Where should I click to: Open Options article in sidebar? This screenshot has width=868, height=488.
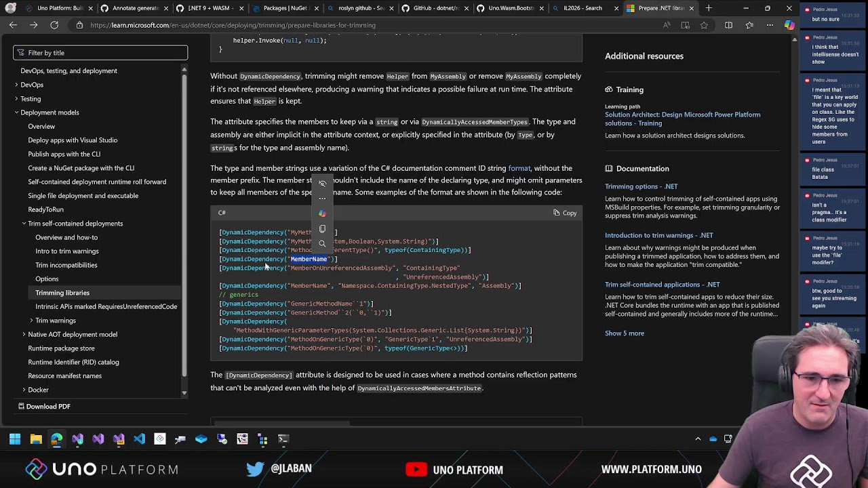tap(47, 279)
